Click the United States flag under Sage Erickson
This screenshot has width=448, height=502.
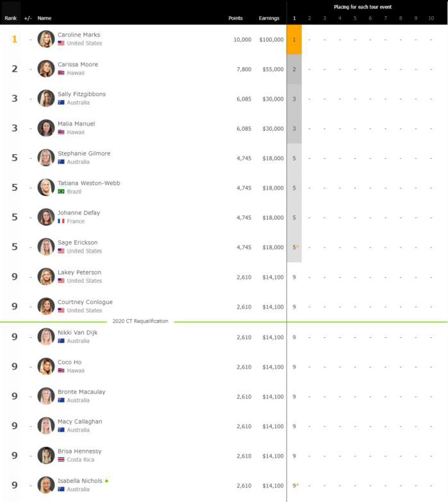pos(61,251)
